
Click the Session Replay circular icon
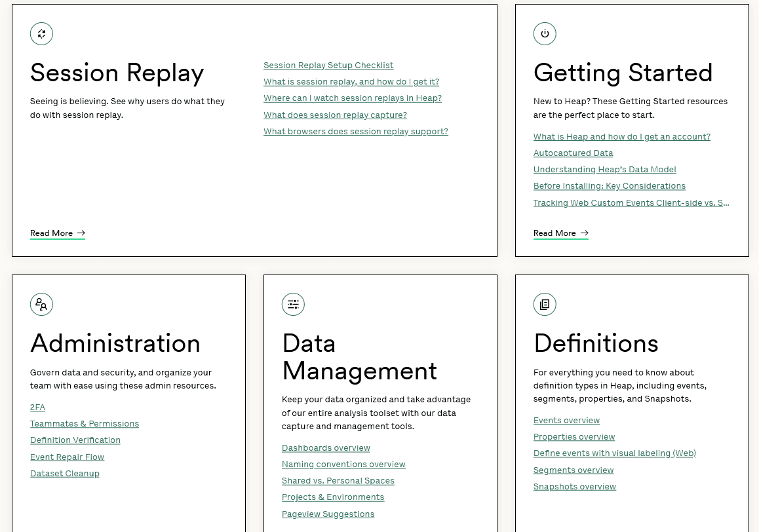(x=41, y=34)
